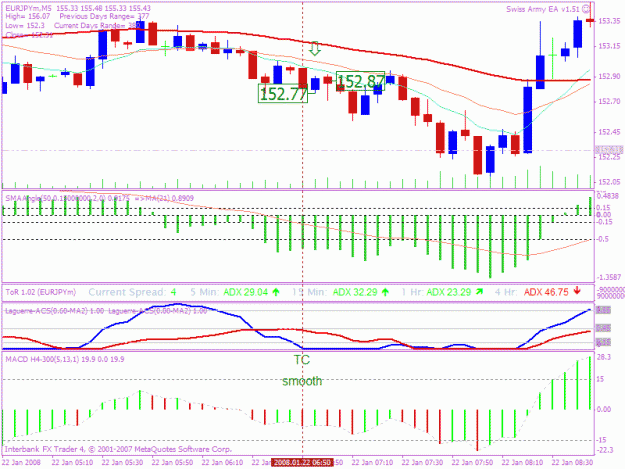Click the SMAAngle indicator label
The image size is (625, 469).
click(x=100, y=198)
